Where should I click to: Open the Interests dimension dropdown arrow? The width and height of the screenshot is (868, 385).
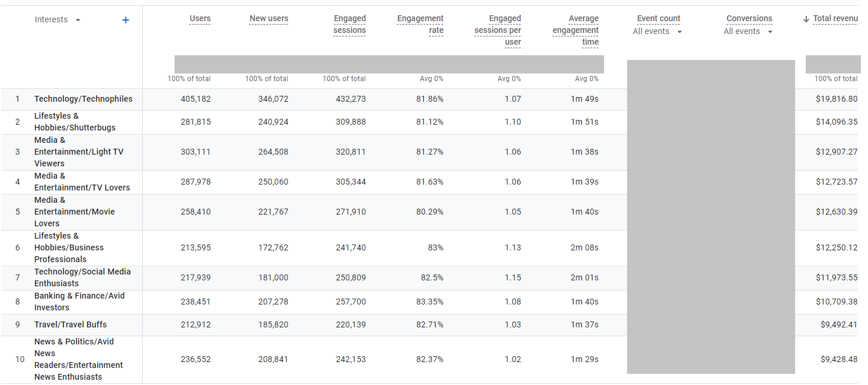78,19
